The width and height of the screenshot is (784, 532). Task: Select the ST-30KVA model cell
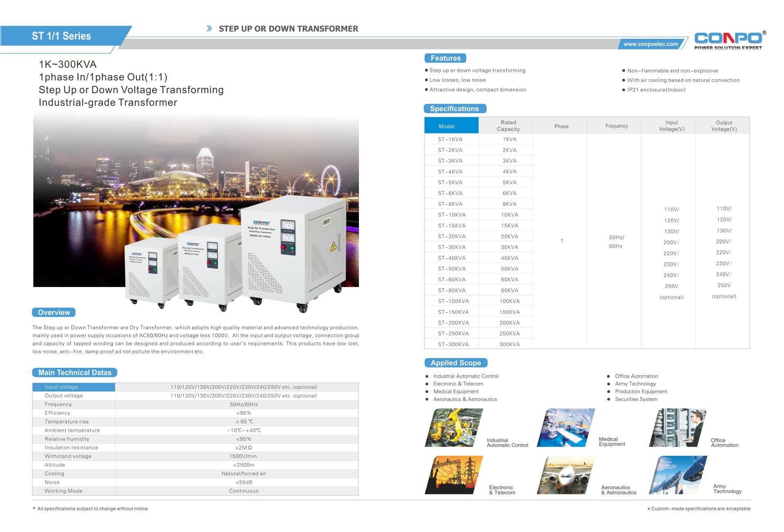(x=451, y=247)
